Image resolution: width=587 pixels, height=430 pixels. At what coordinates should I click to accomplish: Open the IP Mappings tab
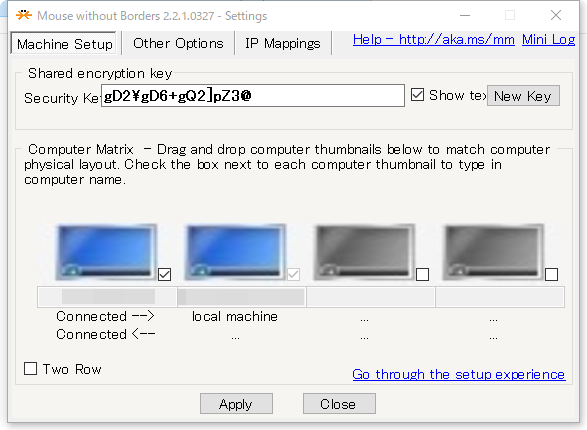[x=283, y=43]
